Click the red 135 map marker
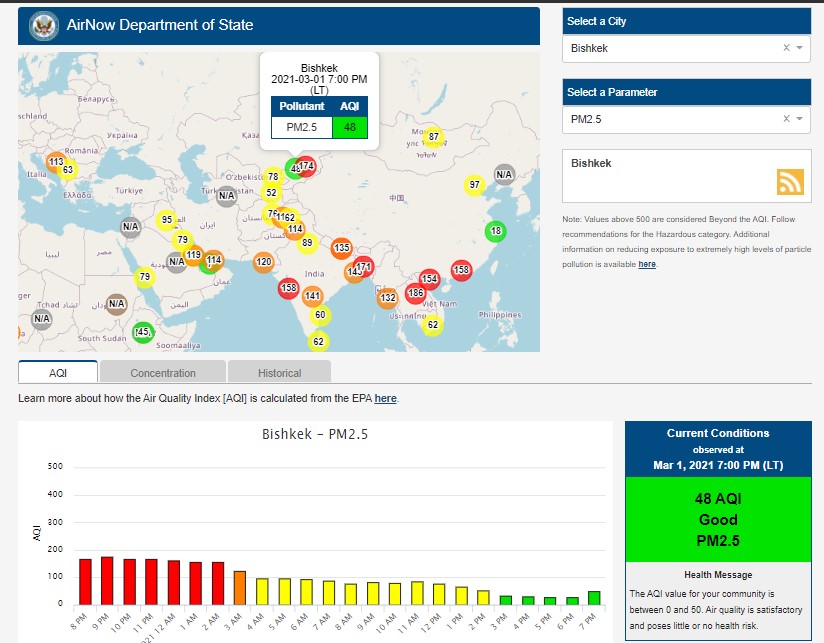Viewport: 824px width, 643px height. click(342, 247)
